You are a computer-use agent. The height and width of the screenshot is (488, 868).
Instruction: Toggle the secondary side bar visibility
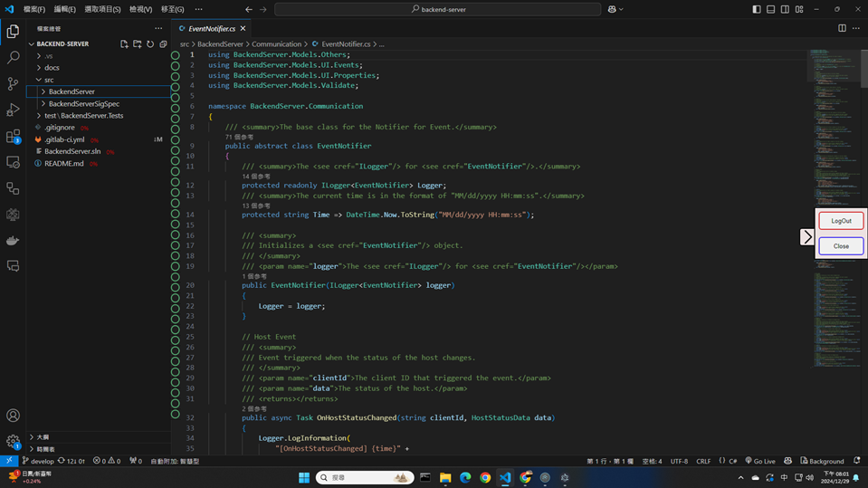pos(785,9)
